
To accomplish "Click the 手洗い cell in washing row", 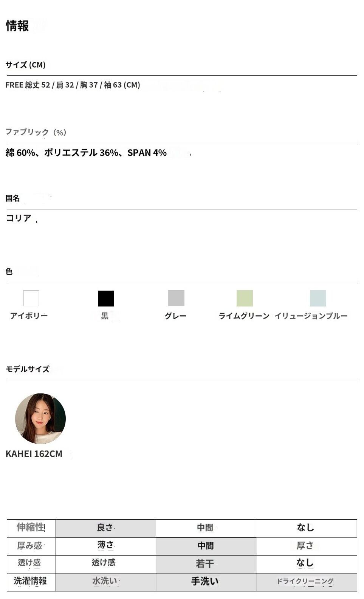I will [205, 581].
